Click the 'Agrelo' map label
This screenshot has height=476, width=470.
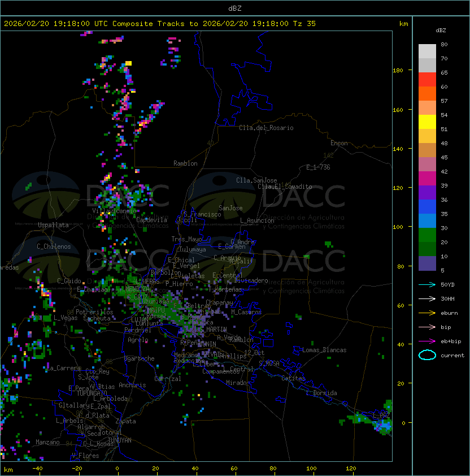pyautogui.click(x=138, y=340)
